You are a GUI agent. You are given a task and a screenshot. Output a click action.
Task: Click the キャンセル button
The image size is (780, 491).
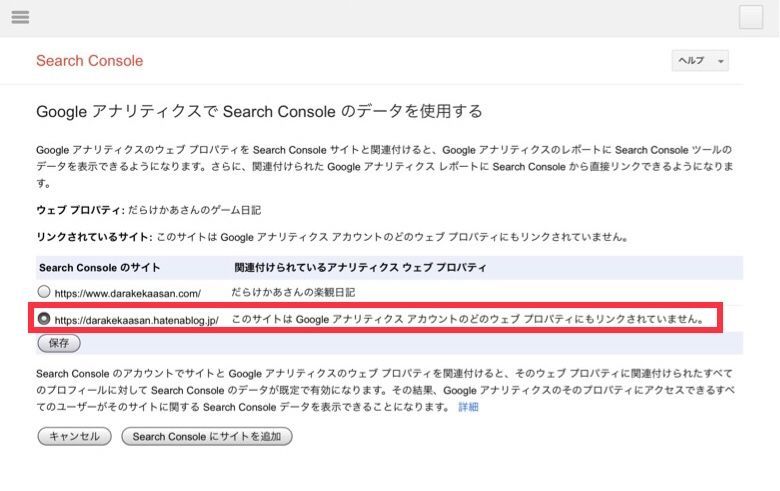74,436
